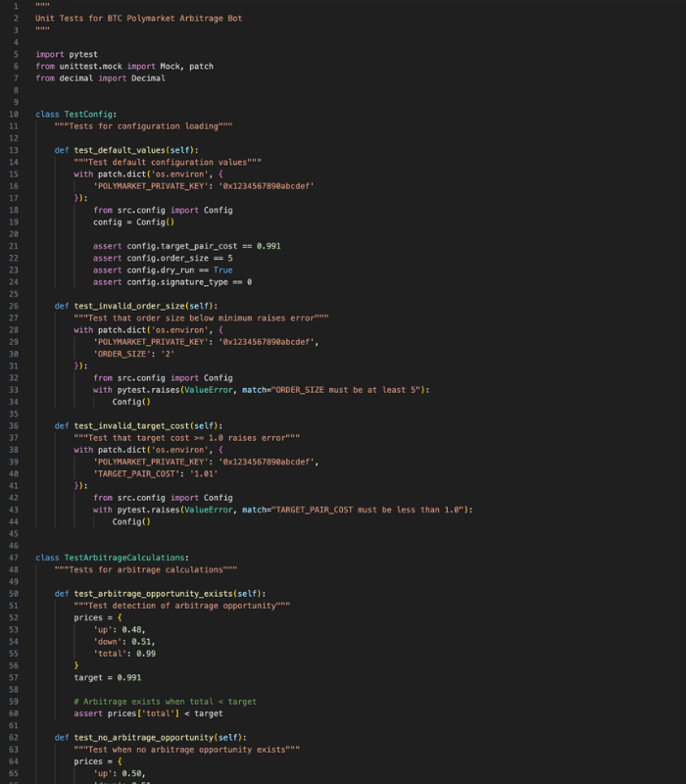Click 'assert config.target_pair_cost == 0.991' line

pyautogui.click(x=187, y=247)
